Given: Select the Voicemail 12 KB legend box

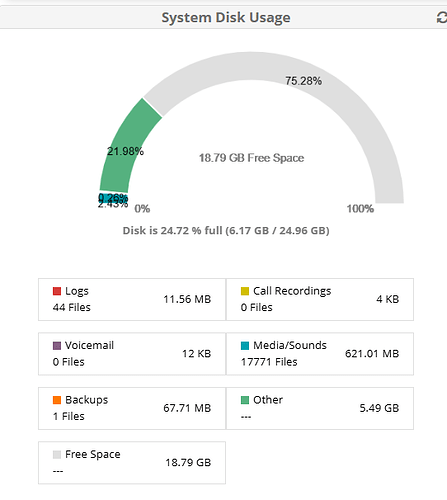Looking at the screenshot, I should pyautogui.click(x=132, y=354).
